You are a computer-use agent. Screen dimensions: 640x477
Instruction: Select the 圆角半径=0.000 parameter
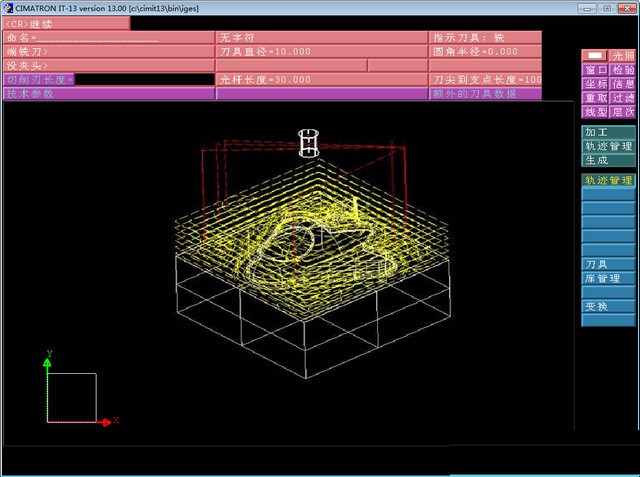pyautogui.click(x=486, y=51)
